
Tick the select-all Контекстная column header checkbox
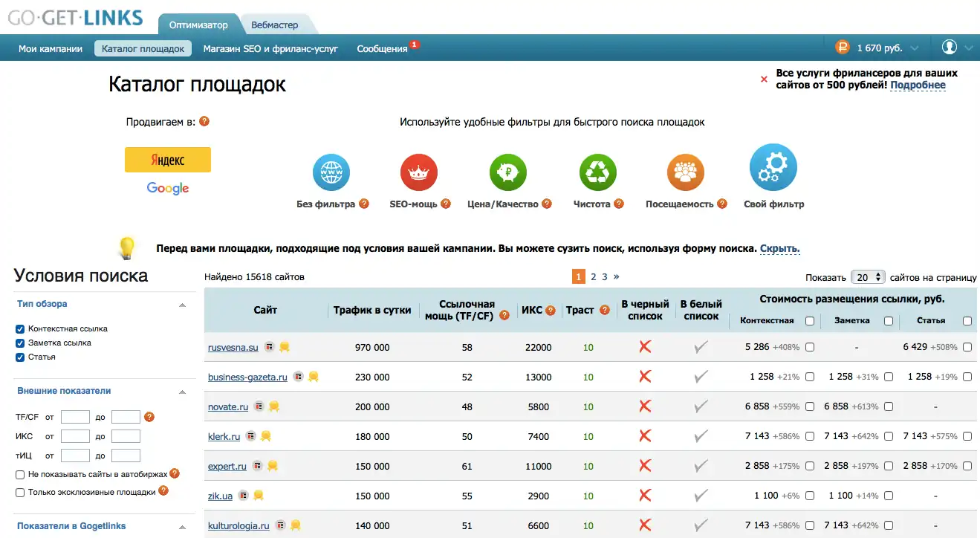tap(810, 321)
